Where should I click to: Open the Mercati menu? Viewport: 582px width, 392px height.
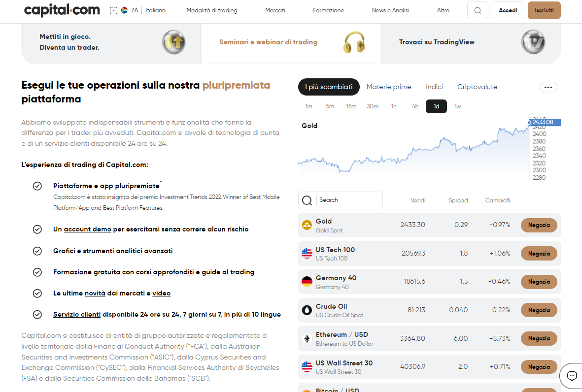pyautogui.click(x=275, y=10)
